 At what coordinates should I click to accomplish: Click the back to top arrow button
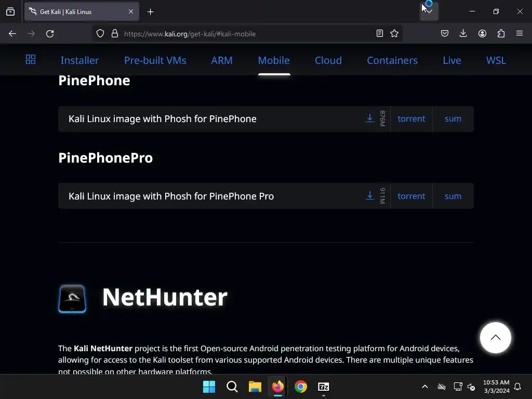pyautogui.click(x=495, y=338)
